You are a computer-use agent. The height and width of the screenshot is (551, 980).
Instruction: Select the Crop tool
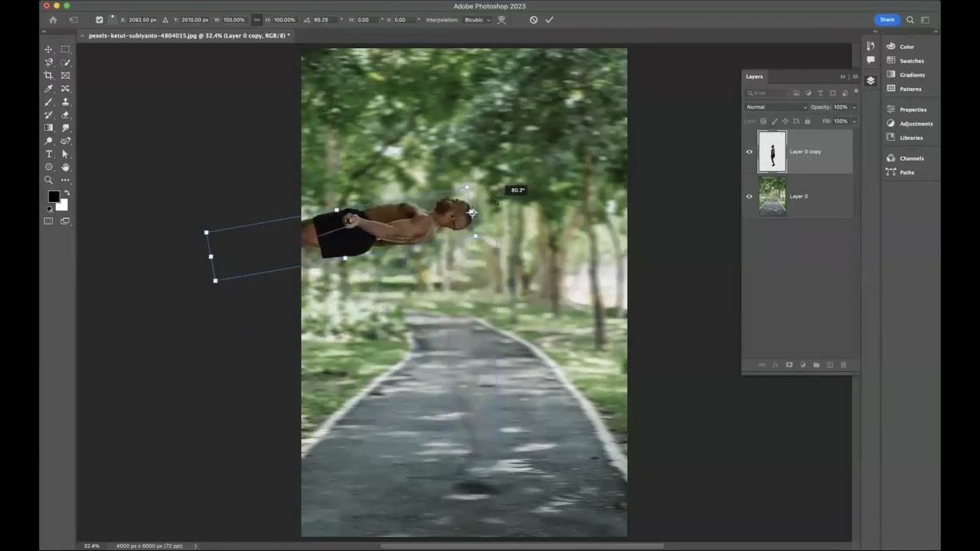pos(49,75)
